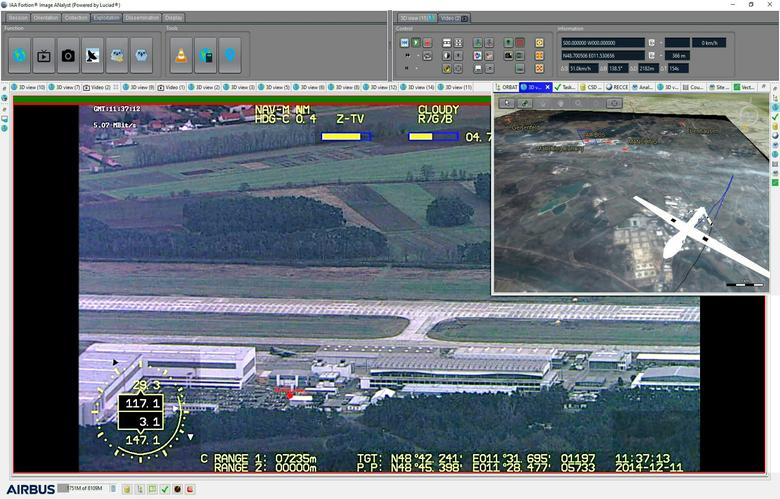The width and height of the screenshot is (780, 499).
Task: Open the ORBAT tab
Action: coord(509,87)
